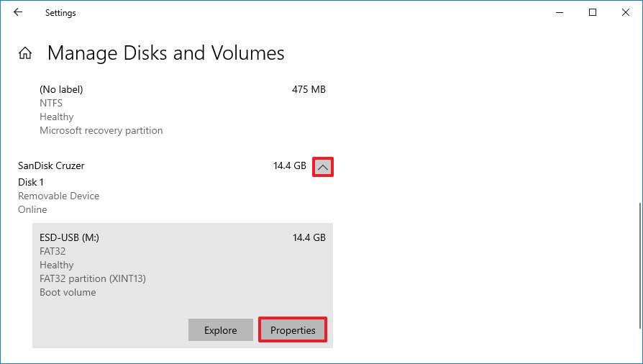Click the Microsoft recovery partition text
643x364 pixels.
pos(101,131)
